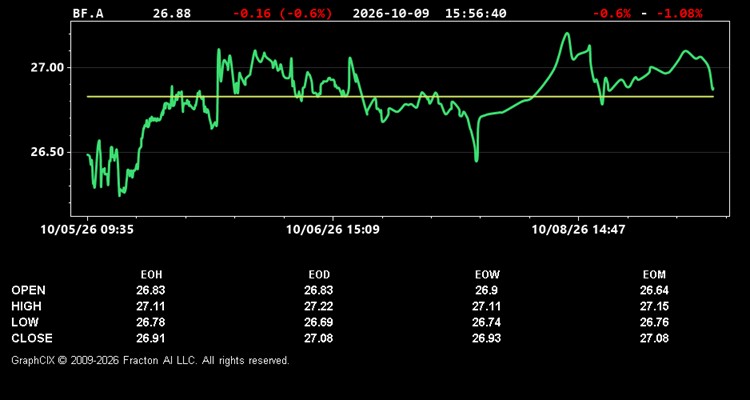The image size is (750, 400).
Task: Click the 10/08/26 14:47 axis label
Action: point(578,229)
